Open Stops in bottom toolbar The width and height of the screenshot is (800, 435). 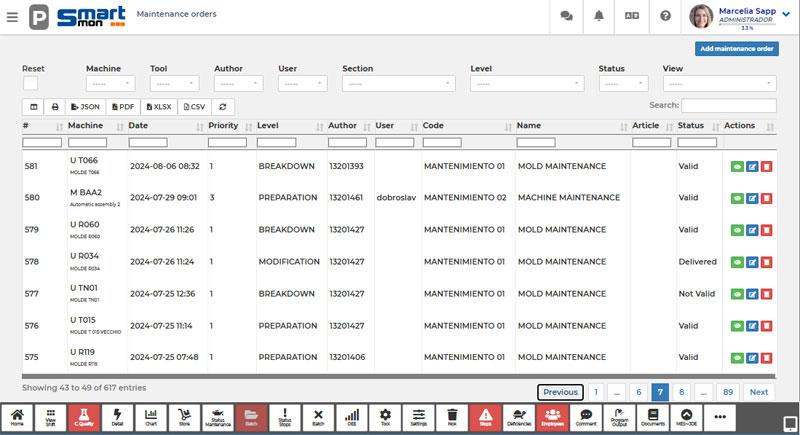tap(486, 417)
